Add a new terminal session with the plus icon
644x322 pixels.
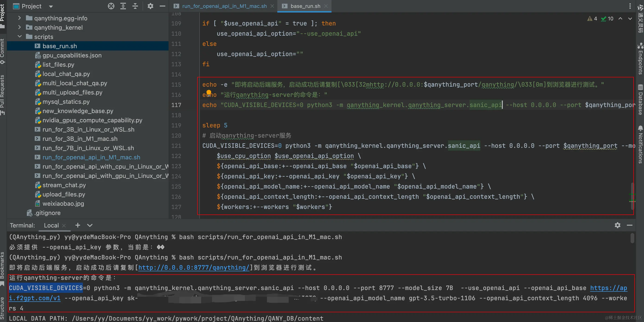78,225
